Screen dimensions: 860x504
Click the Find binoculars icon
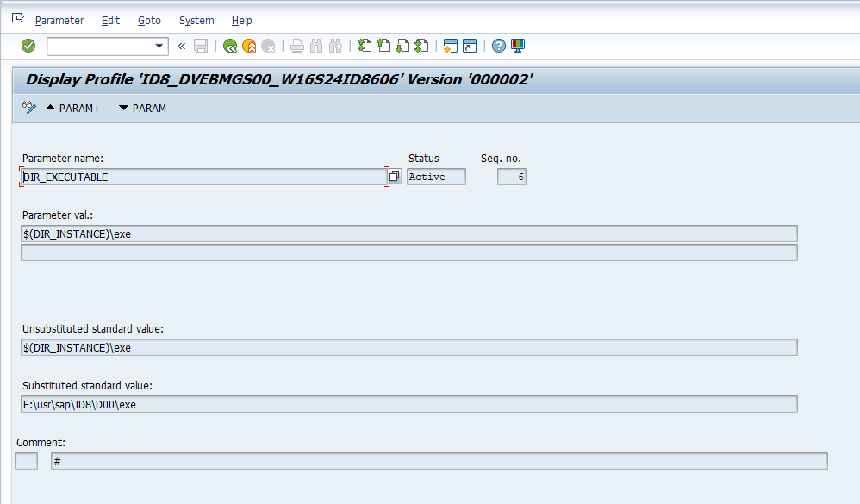[x=316, y=46]
